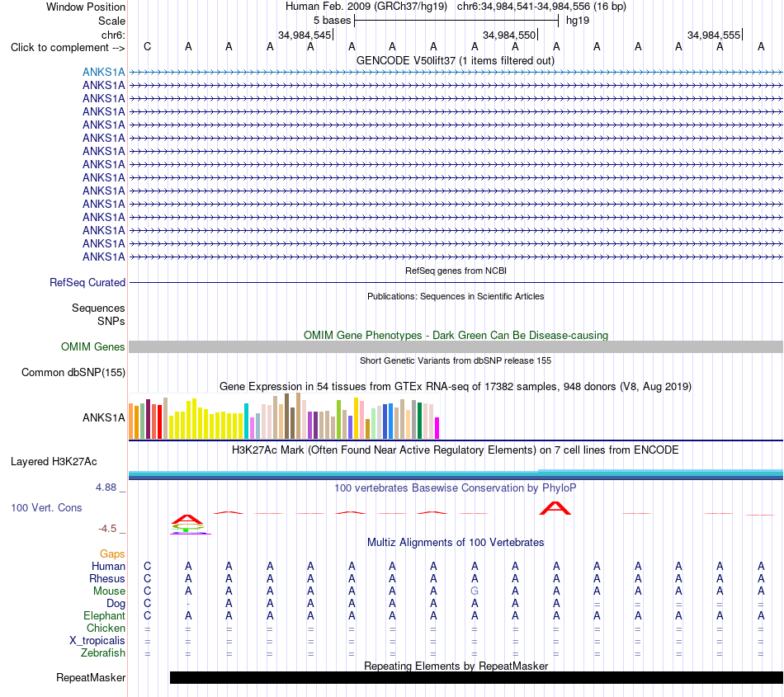Click the gray OMIM Genes bar
This screenshot has height=697, width=784.
coord(456,346)
